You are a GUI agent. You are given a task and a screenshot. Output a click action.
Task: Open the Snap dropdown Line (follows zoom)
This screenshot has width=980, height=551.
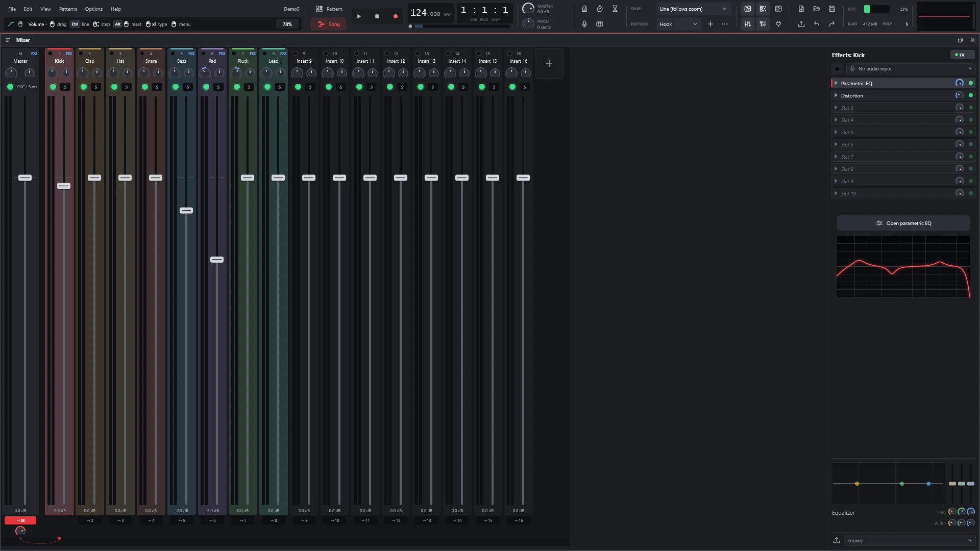(x=694, y=9)
